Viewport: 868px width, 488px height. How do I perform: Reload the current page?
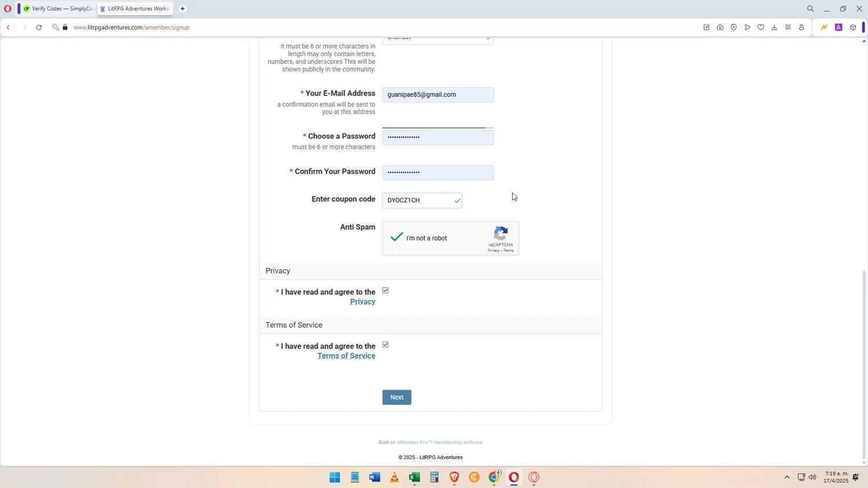[x=39, y=27]
